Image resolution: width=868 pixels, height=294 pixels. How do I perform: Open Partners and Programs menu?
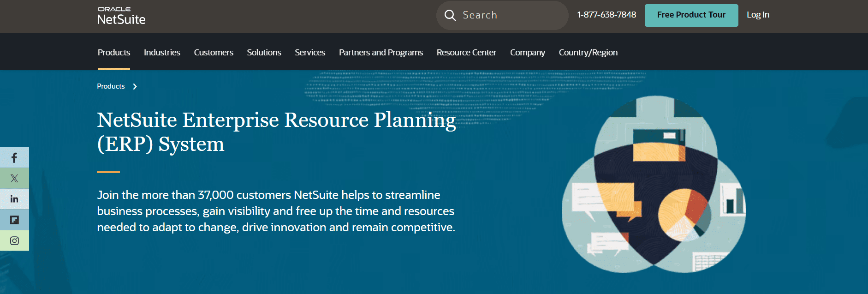tap(381, 53)
